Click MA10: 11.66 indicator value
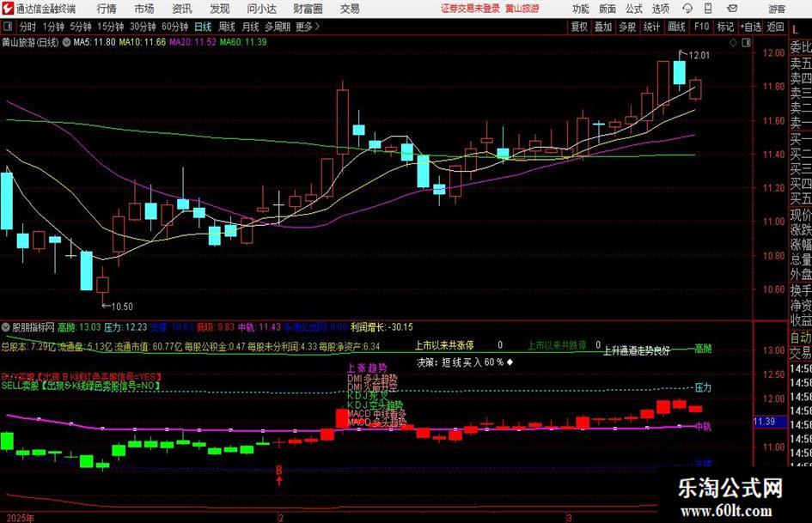 point(143,42)
